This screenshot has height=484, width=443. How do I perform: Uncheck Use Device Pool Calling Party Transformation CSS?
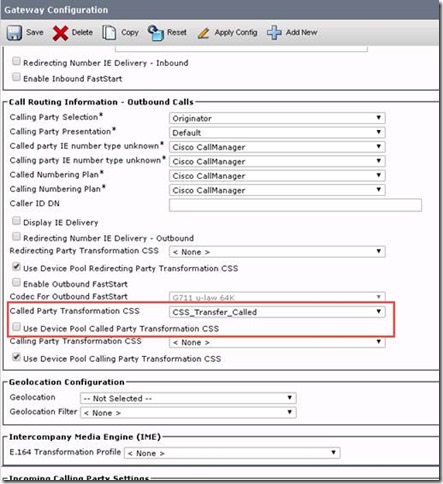click(16, 357)
